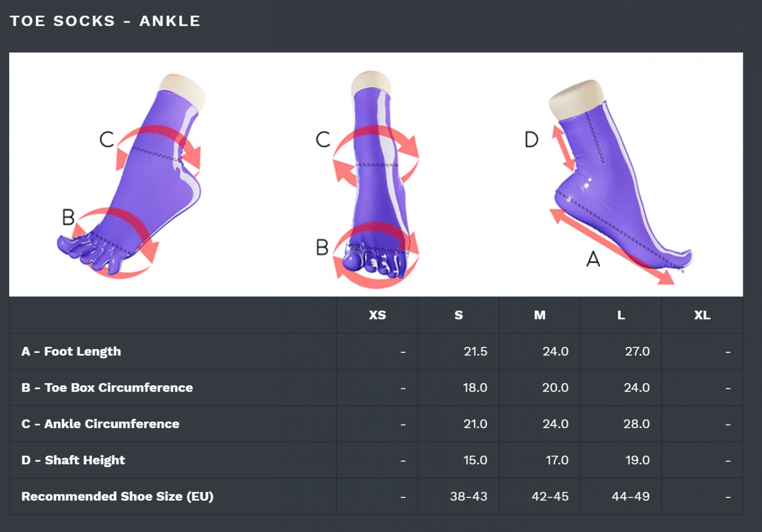This screenshot has width=762, height=532.
Task: Click the C - Ankle Circumference row label
Action: pyautogui.click(x=101, y=424)
